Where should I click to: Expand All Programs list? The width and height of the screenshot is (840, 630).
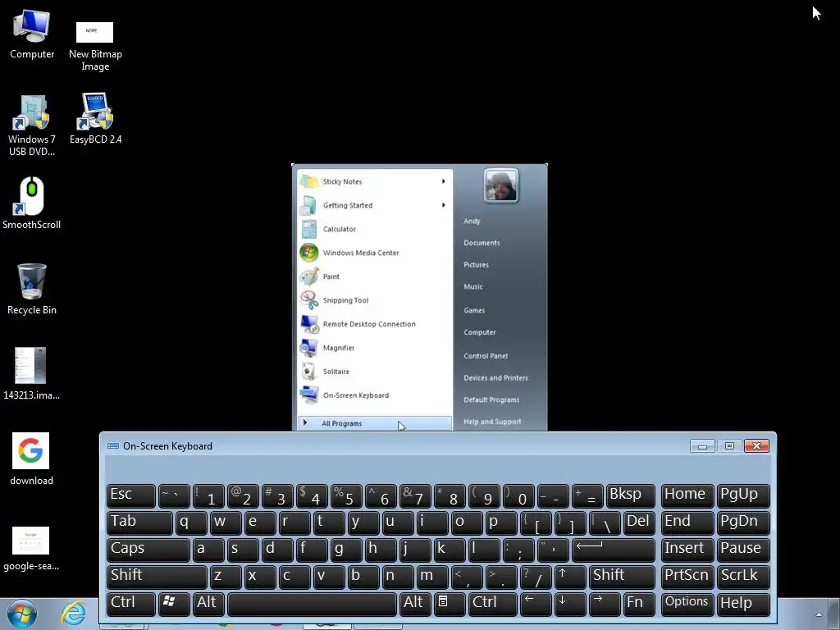click(374, 423)
